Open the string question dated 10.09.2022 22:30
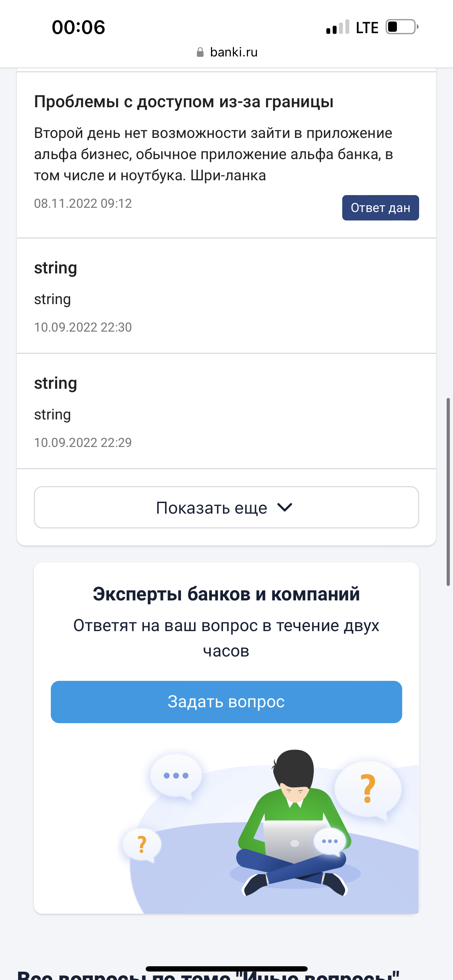Image resolution: width=453 pixels, height=980 pixels. click(x=226, y=296)
